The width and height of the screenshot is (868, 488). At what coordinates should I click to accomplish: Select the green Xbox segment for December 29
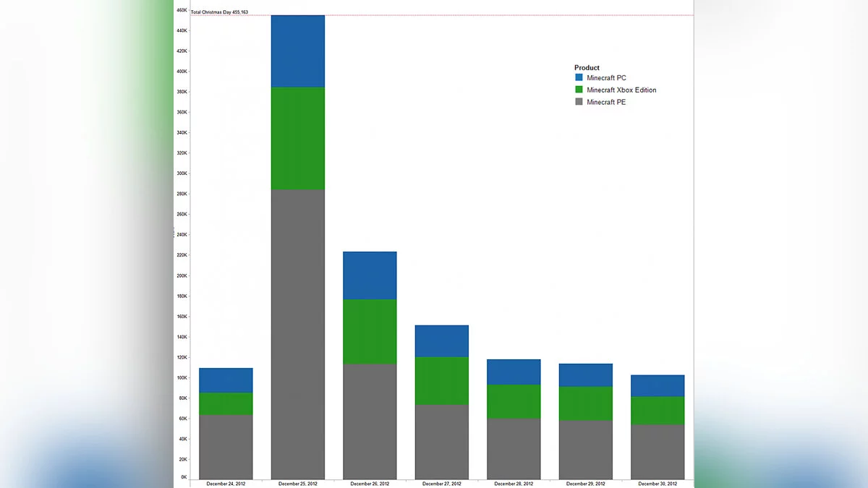[x=585, y=403]
